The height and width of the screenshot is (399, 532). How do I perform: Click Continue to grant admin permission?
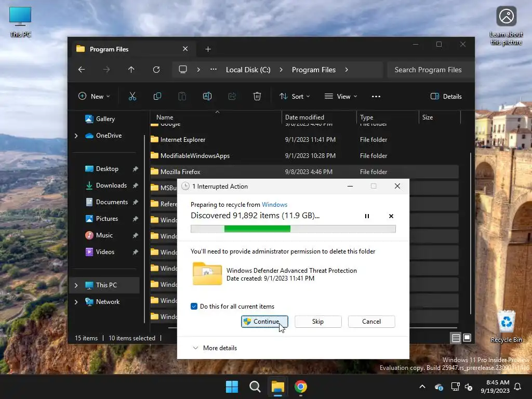tap(264, 321)
